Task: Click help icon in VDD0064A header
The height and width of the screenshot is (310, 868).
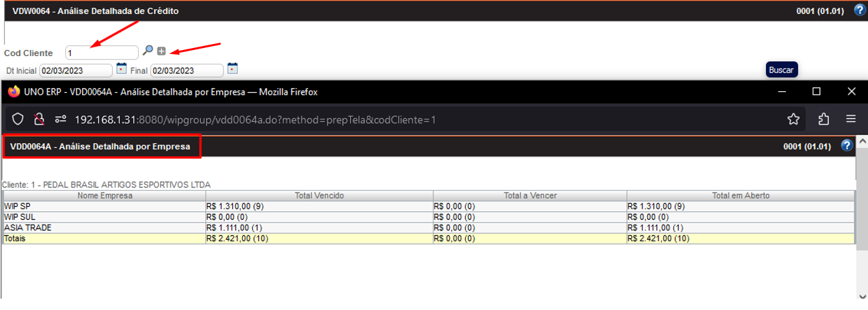Action: (847, 145)
